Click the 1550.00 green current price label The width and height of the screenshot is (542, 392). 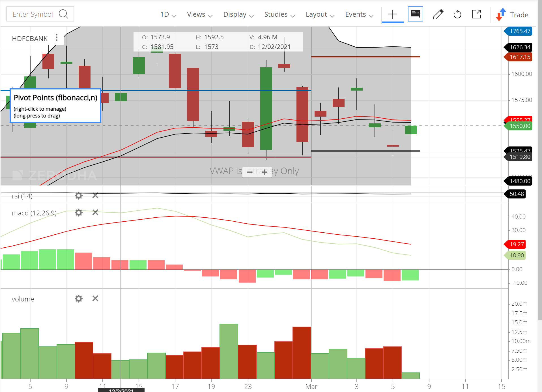click(518, 126)
